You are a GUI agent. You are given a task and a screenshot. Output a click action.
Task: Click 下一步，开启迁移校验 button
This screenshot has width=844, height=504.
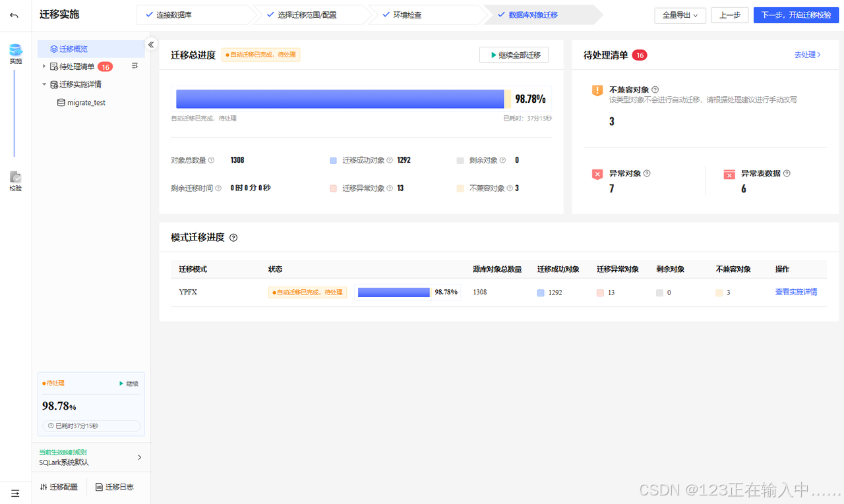[796, 14]
